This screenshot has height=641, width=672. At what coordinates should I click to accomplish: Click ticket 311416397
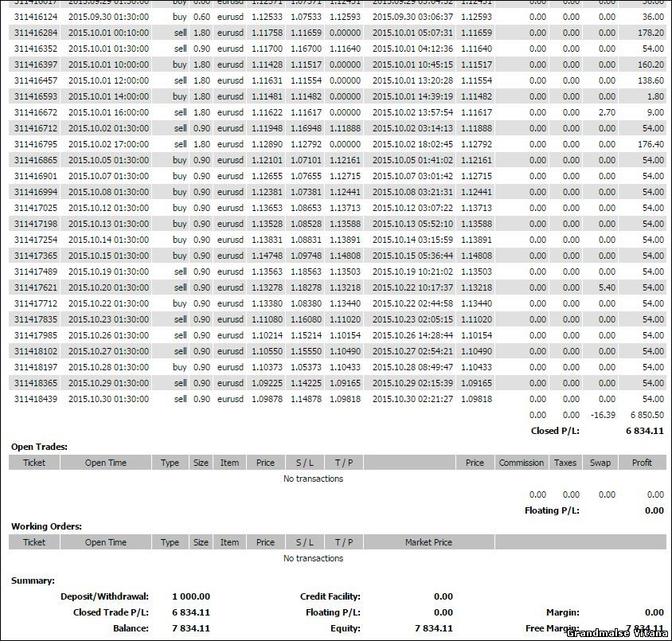coord(36,64)
